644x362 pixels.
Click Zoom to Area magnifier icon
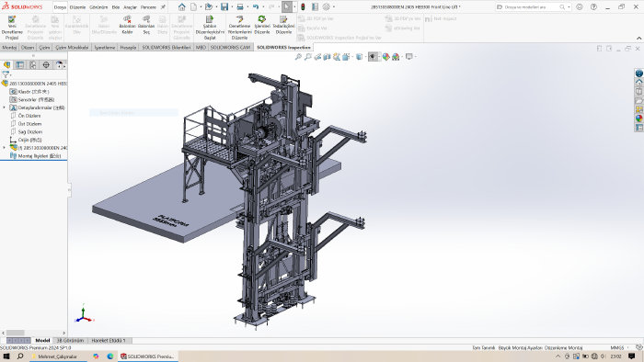click(x=307, y=57)
